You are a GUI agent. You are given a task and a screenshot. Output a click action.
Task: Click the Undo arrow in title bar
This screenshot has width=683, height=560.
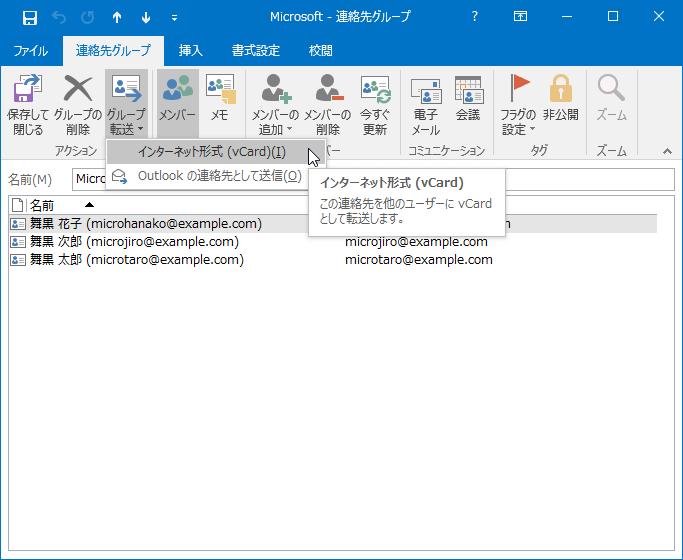tap(59, 17)
